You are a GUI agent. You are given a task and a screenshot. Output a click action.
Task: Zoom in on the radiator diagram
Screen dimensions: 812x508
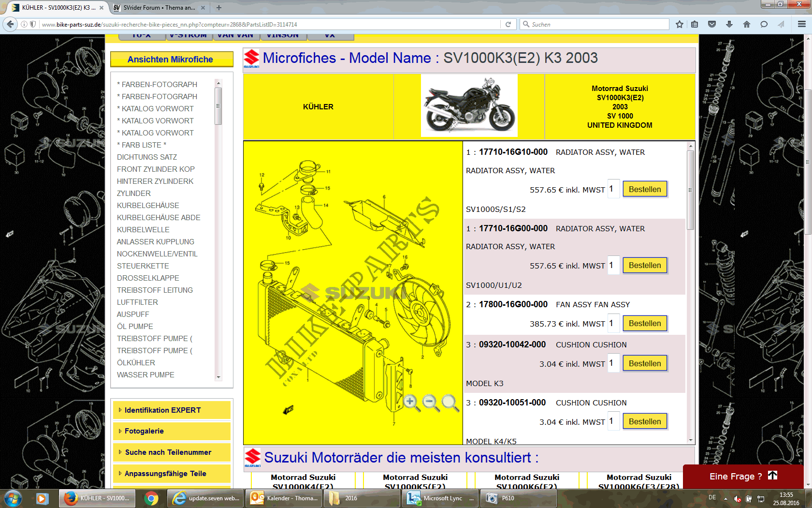point(411,402)
